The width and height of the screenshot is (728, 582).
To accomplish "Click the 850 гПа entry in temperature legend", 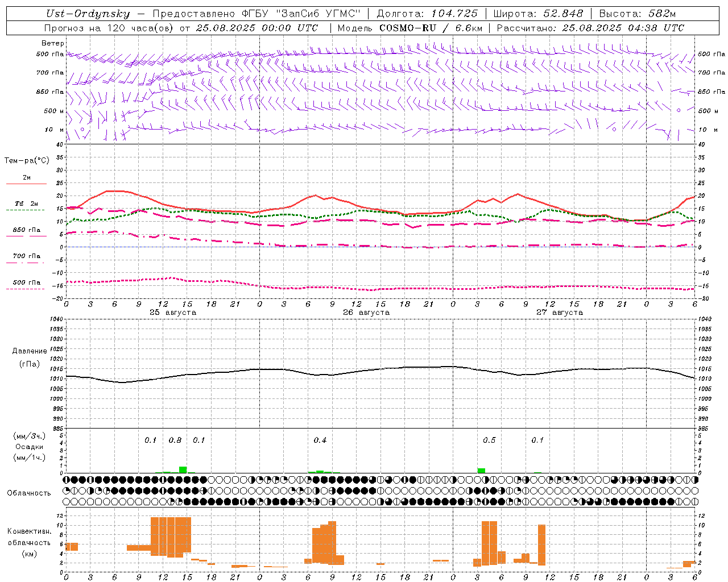I will click(x=27, y=230).
